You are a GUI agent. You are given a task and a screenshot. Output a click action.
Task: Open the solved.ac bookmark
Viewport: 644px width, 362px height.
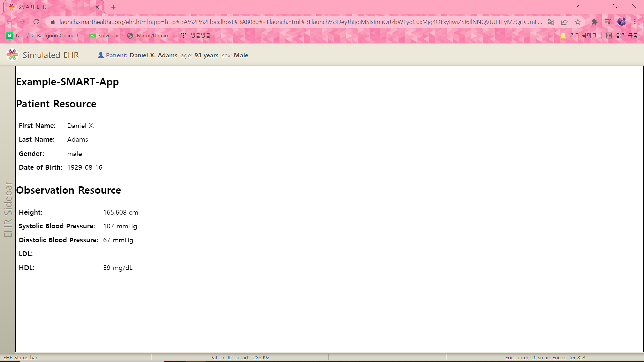[x=105, y=35]
